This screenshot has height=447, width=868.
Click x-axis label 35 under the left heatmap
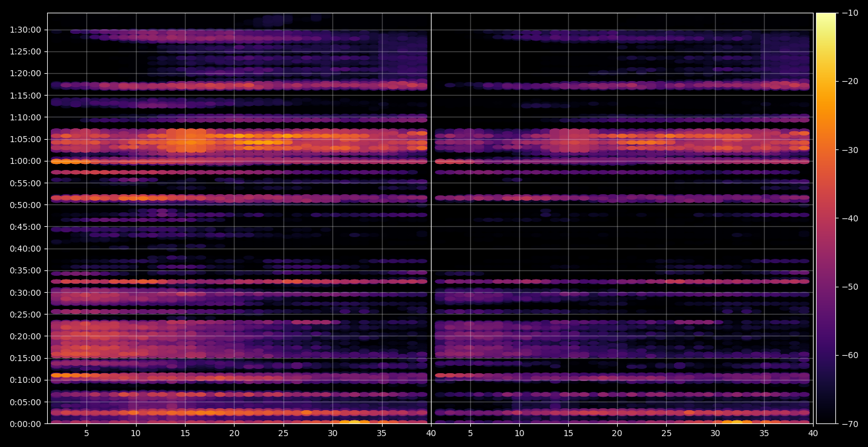(x=382, y=434)
